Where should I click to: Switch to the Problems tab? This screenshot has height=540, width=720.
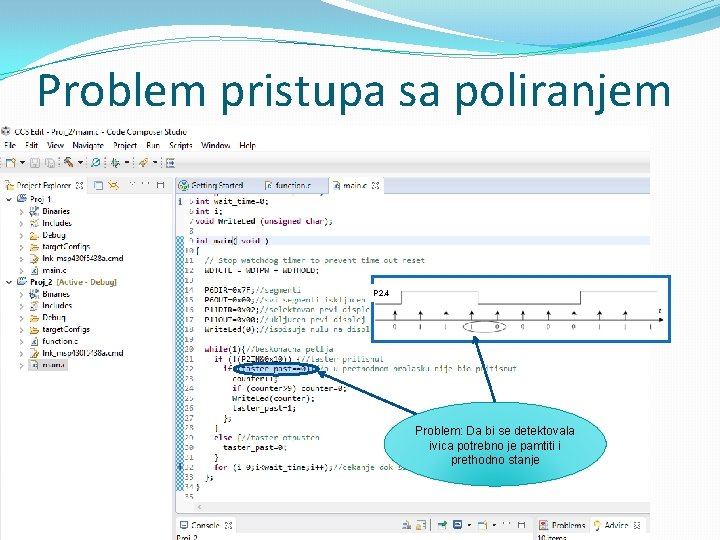pyautogui.click(x=563, y=525)
